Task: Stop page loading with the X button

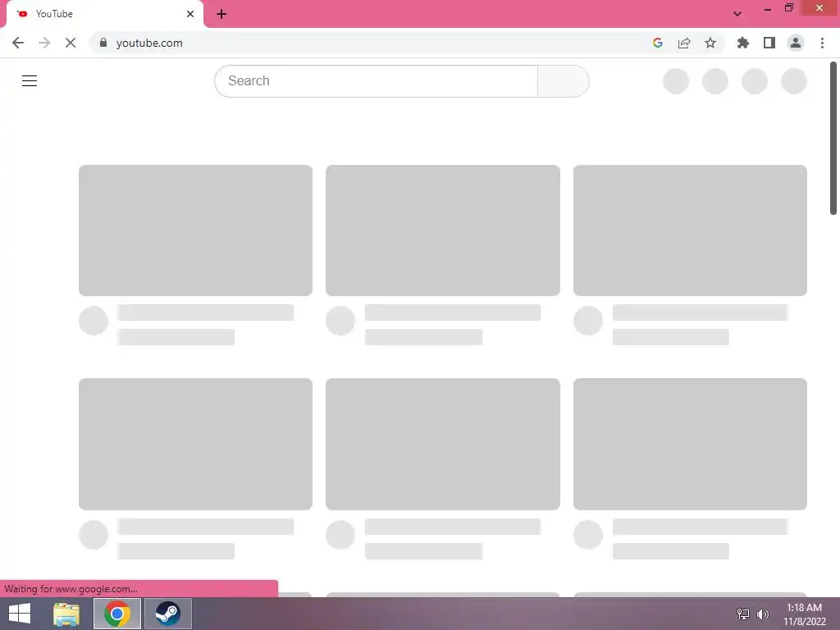Action: (x=71, y=43)
